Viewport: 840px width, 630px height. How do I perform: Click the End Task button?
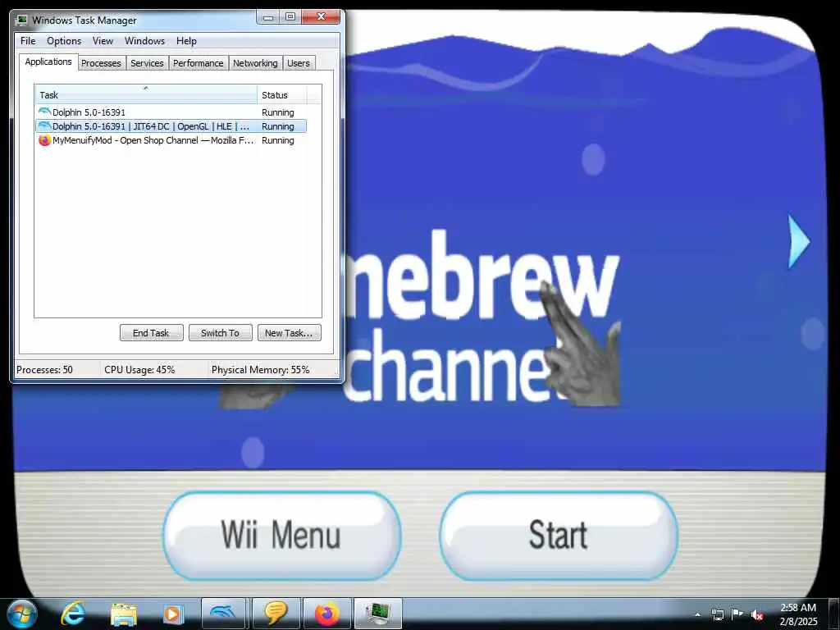click(x=151, y=333)
